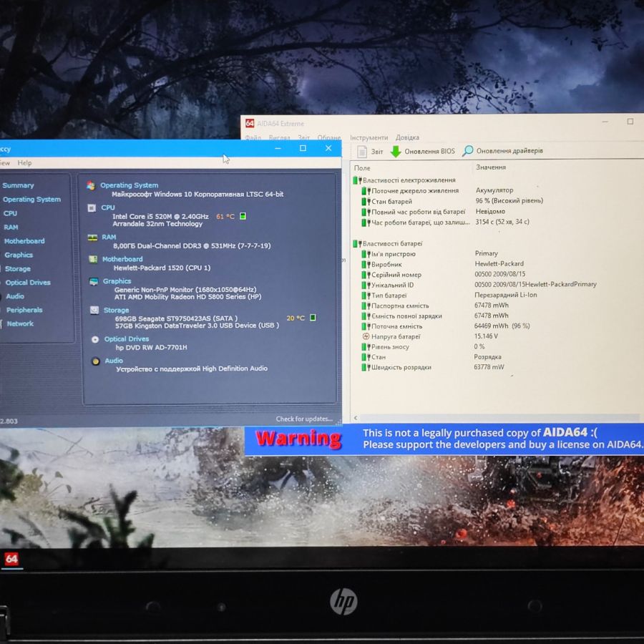The height and width of the screenshot is (644, 644).
Task: Select RAM in Speccy sidebar
Action: [11, 227]
